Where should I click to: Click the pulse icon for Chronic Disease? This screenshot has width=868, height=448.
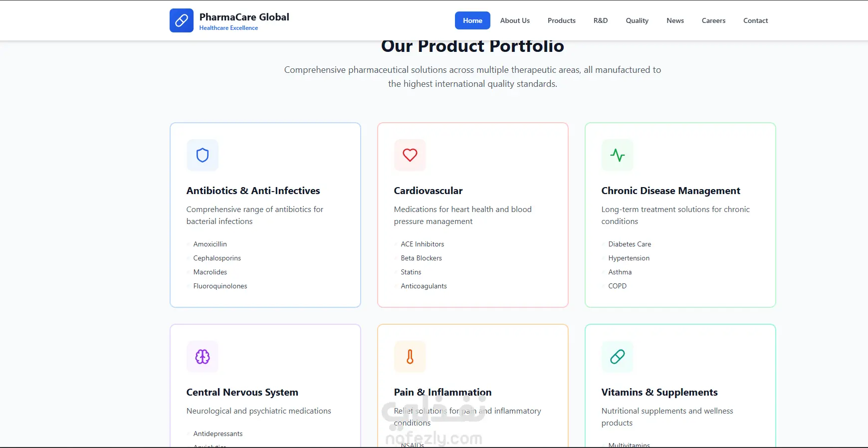pyautogui.click(x=618, y=155)
